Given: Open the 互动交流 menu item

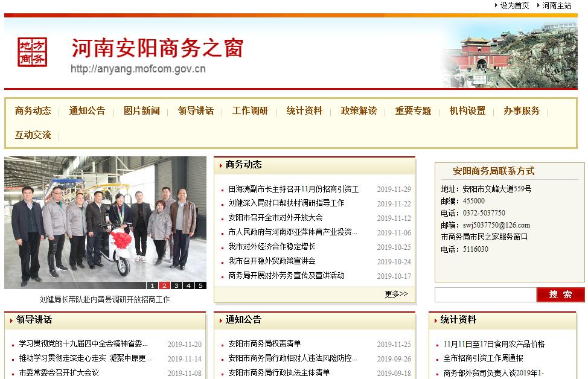Looking at the screenshot, I should tap(33, 135).
